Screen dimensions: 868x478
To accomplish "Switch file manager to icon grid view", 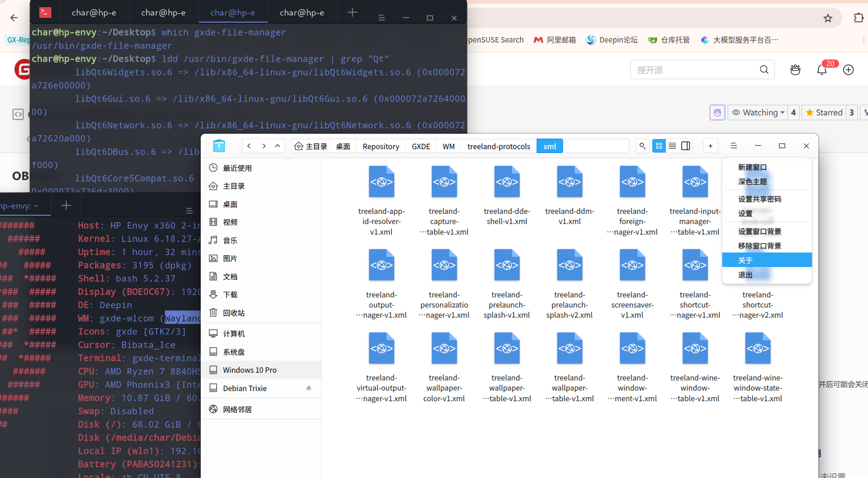I will (x=659, y=146).
